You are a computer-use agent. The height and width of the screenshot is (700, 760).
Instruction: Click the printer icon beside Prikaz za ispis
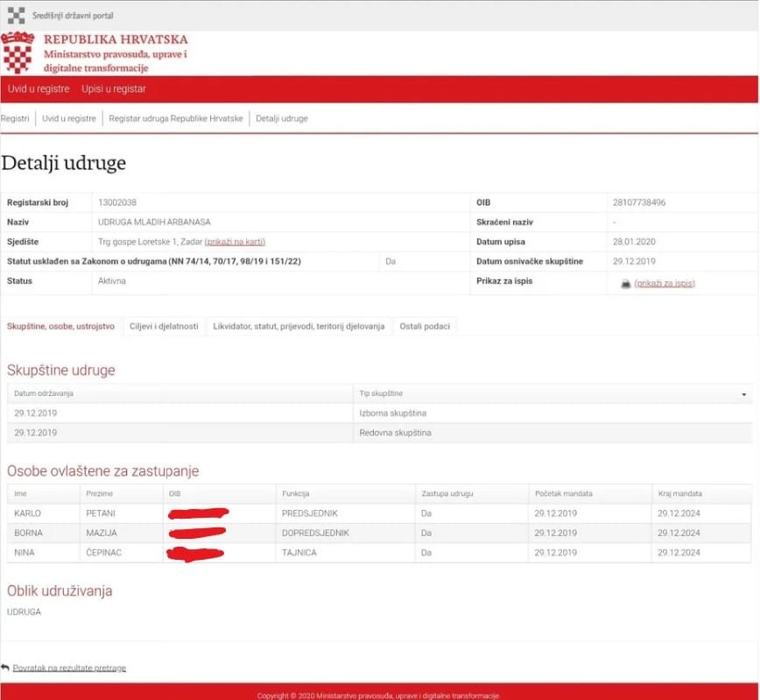coord(625,283)
